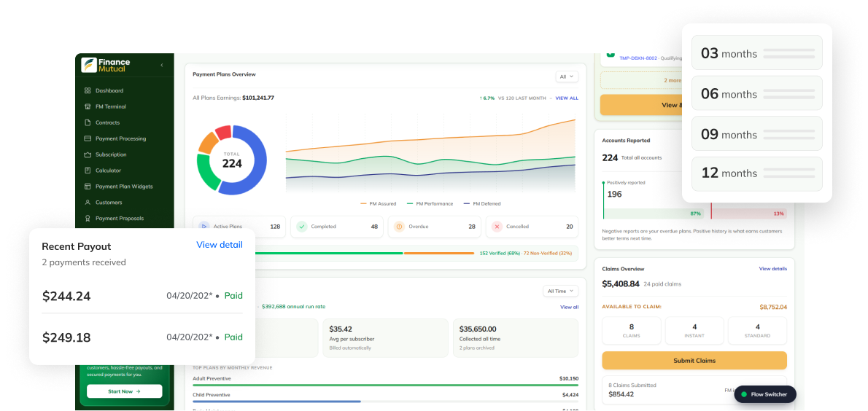Image resolution: width=868 pixels, height=411 pixels.
Task: Go to Customers in the sidebar
Action: coord(109,203)
